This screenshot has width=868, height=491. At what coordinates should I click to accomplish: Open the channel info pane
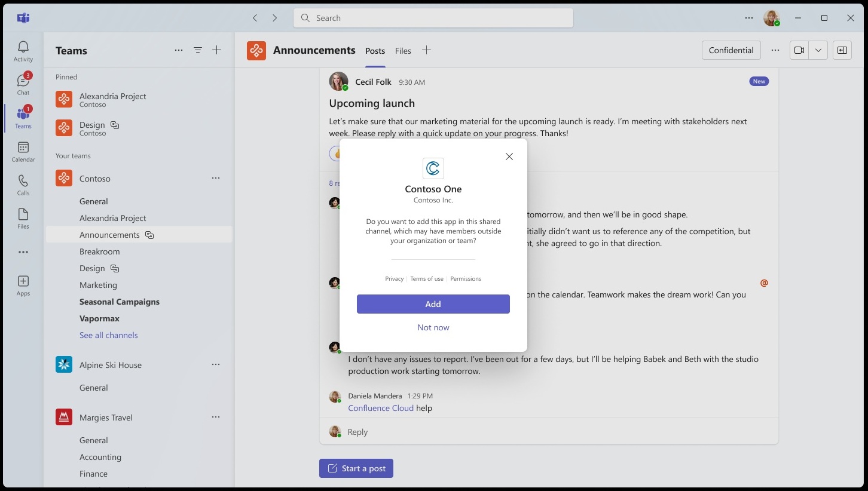click(842, 50)
